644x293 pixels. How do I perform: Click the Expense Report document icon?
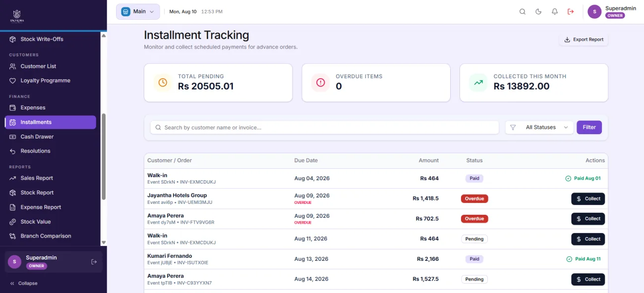click(x=13, y=207)
